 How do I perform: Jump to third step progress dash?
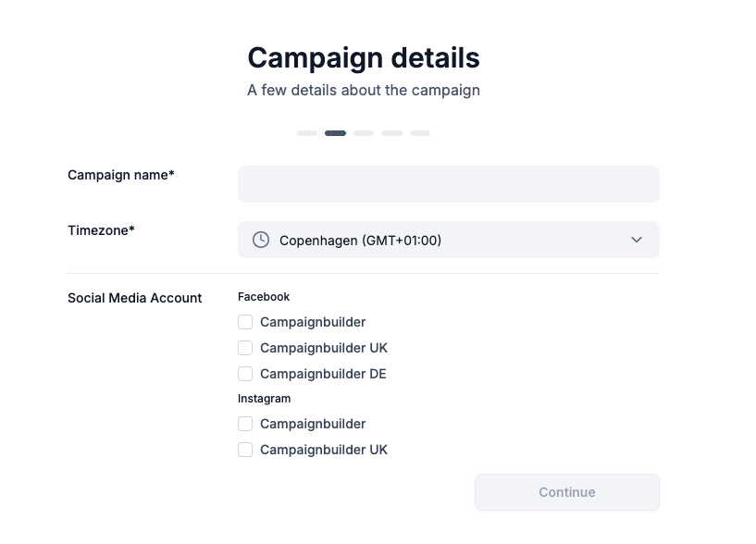pyautogui.click(x=364, y=133)
